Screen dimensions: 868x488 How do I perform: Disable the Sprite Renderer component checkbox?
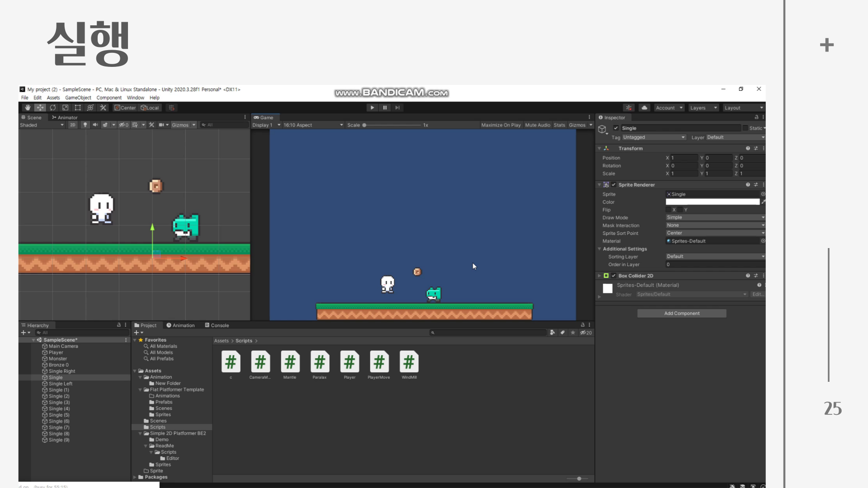pyautogui.click(x=613, y=185)
